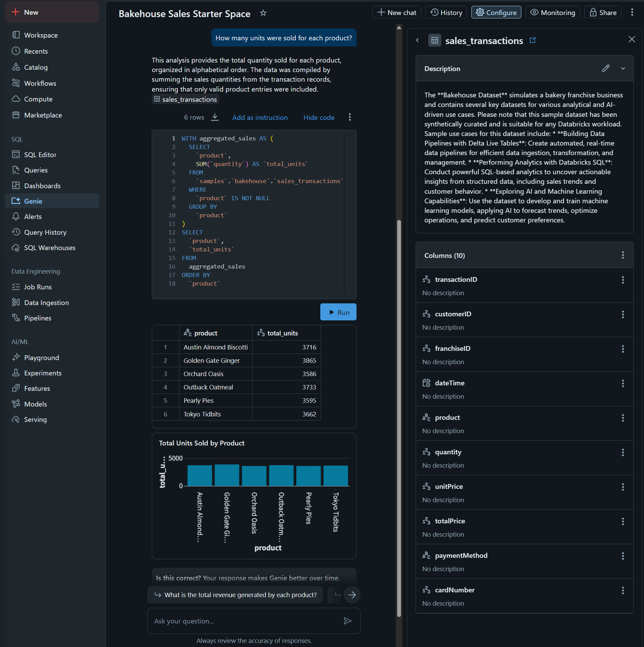Show next suggested question arrow

click(x=352, y=595)
